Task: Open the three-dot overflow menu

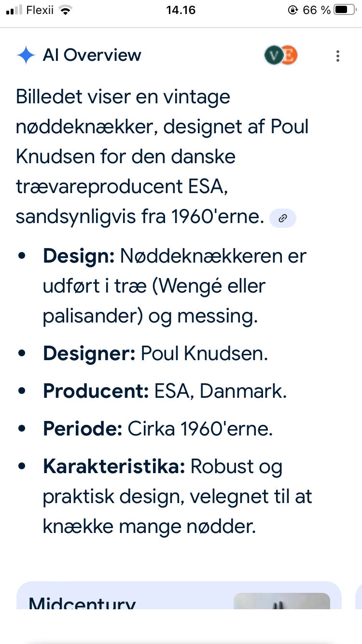Action: [x=337, y=56]
